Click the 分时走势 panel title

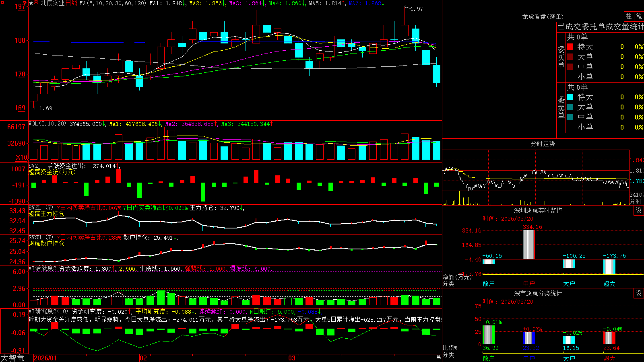tap(543, 144)
